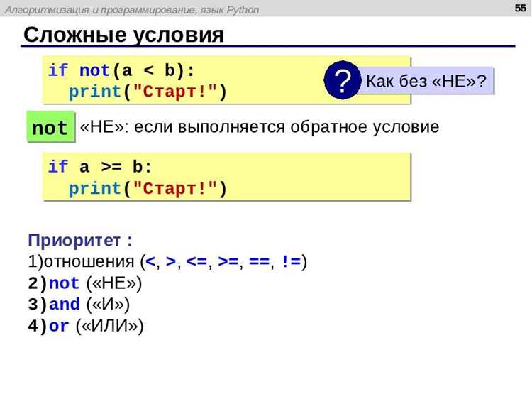Click list item "1)отношения"
Image resolution: width=532 pixels, height=399 pixels.
(81, 261)
